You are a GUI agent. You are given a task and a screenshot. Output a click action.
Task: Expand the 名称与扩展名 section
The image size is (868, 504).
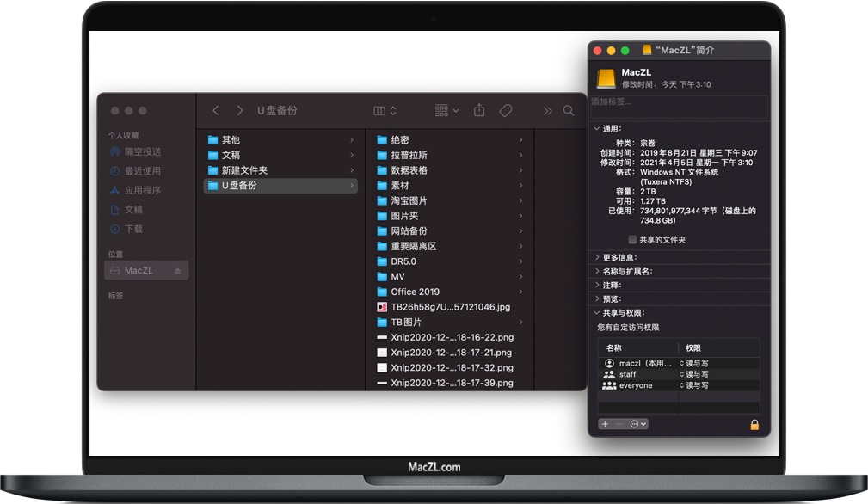pos(597,271)
